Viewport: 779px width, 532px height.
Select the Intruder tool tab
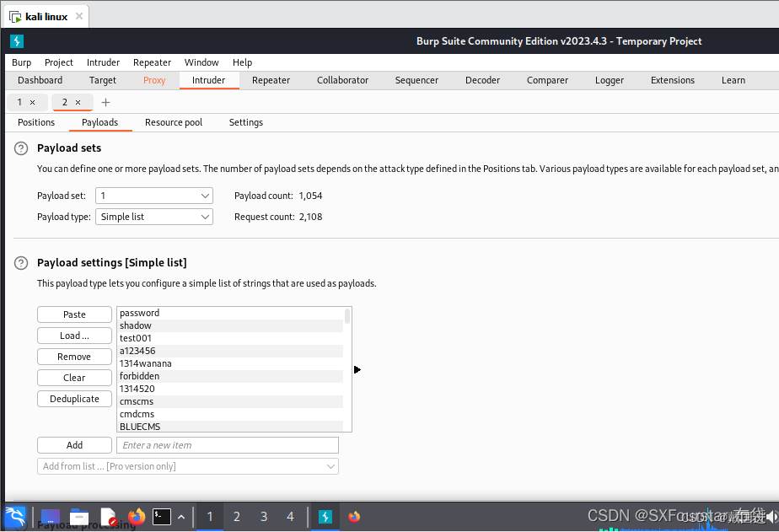(209, 80)
